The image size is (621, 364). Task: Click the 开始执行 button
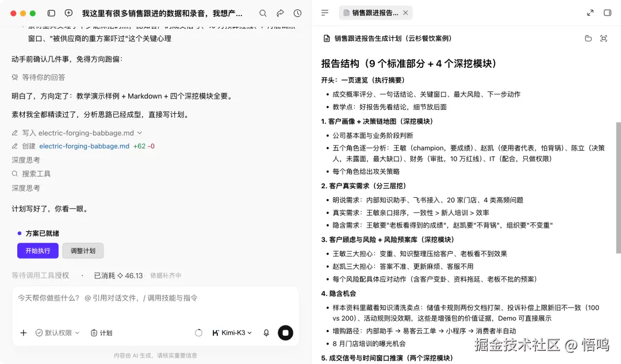click(37, 251)
